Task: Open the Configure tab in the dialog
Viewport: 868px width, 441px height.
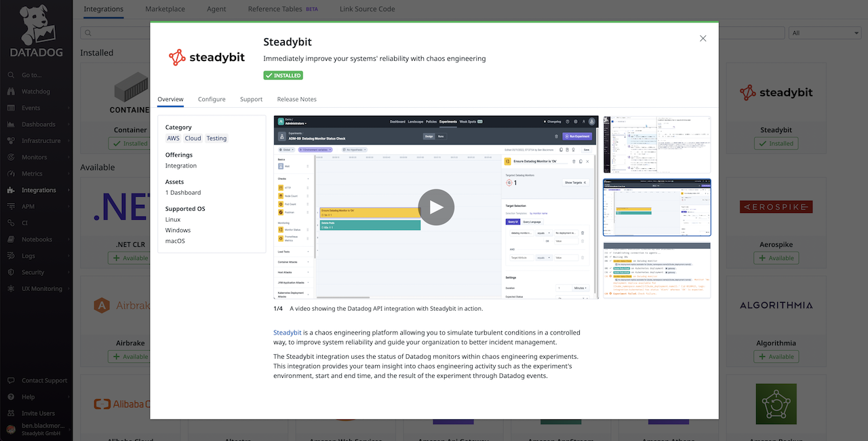Action: click(212, 99)
